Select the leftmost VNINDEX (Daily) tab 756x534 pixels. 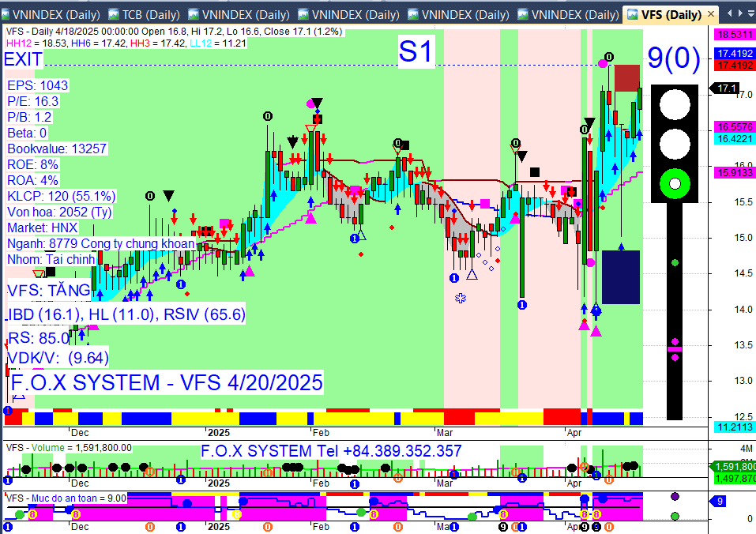(51, 15)
